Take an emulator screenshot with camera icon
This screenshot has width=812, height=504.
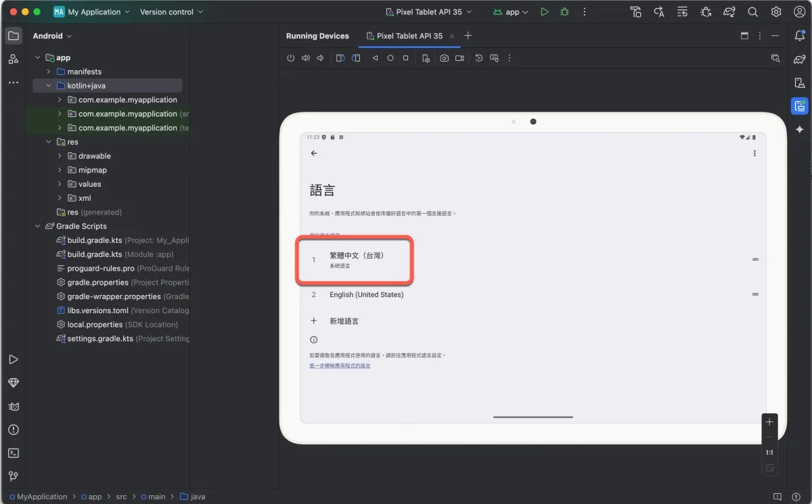click(444, 58)
